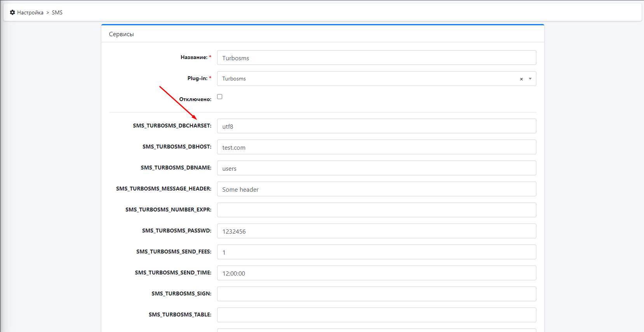This screenshot has width=644, height=332.
Task: Click the SMS breadcrumb item
Action: (x=57, y=12)
